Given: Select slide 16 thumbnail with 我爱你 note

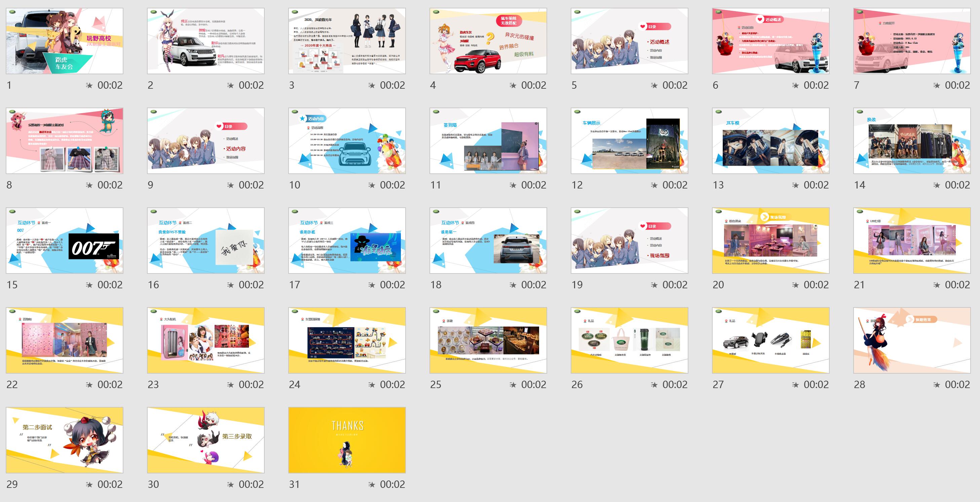Looking at the screenshot, I should (x=206, y=241).
